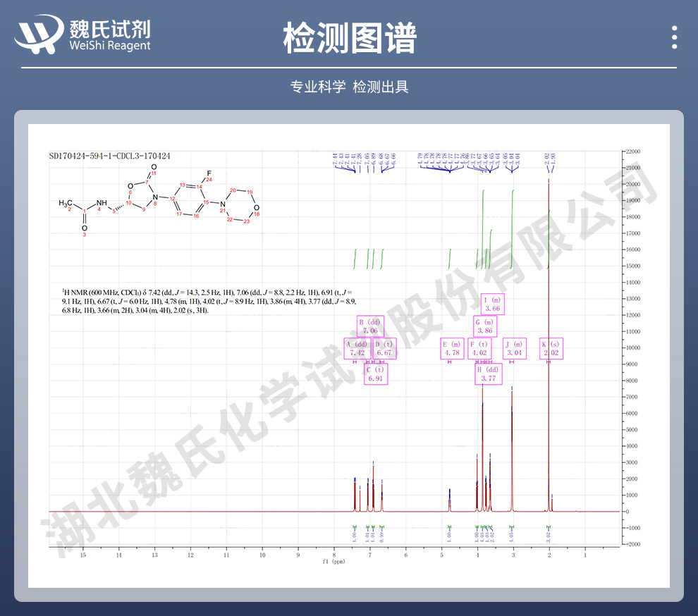The image size is (698, 616).
Task: Click the WeiShi Reagent logo icon
Action: click(x=38, y=34)
